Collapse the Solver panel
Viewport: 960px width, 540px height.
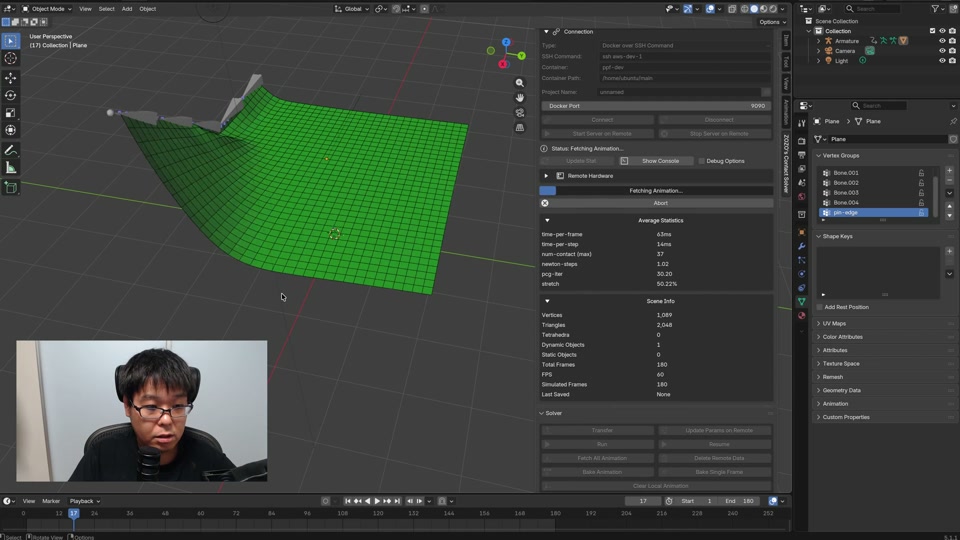point(542,413)
